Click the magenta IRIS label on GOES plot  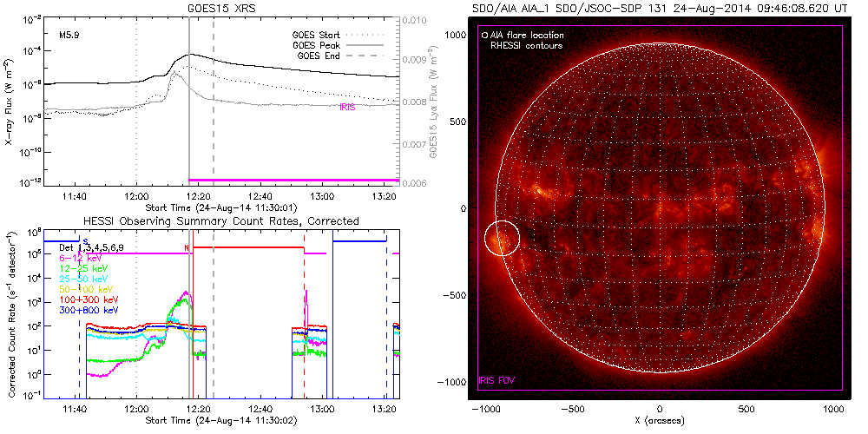pos(347,107)
